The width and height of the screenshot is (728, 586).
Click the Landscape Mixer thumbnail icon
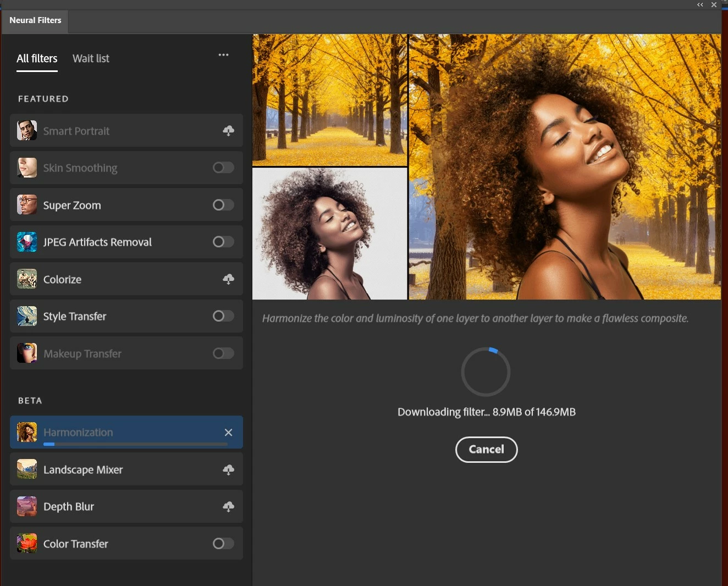click(27, 469)
